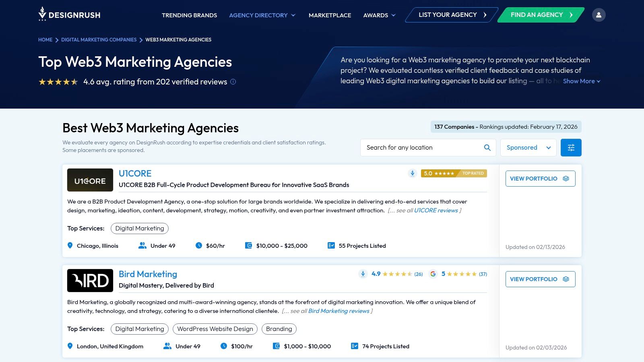Screen dimensions: 644x362
Task: Click the budget icon beside $10,000 - $25,000
Action: [248, 245]
